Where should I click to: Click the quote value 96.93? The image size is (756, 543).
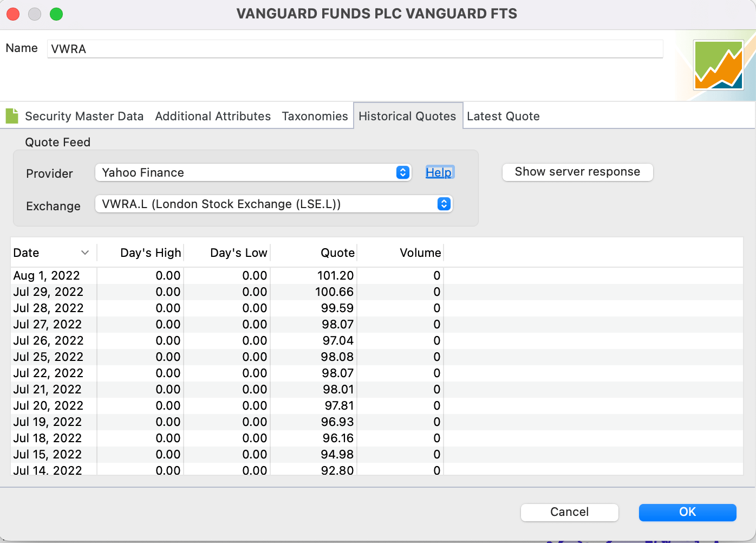pos(338,422)
